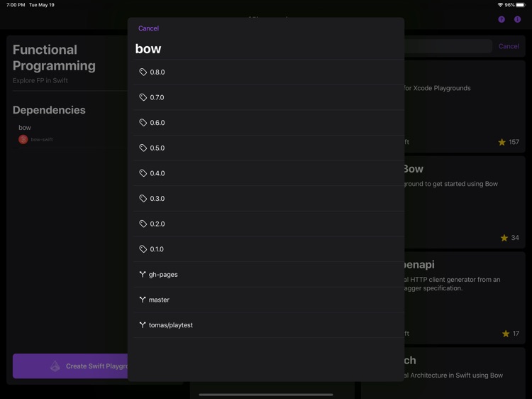The width and height of the screenshot is (532, 399).
Task: Select version tag 0.5.0
Action: coord(269,148)
